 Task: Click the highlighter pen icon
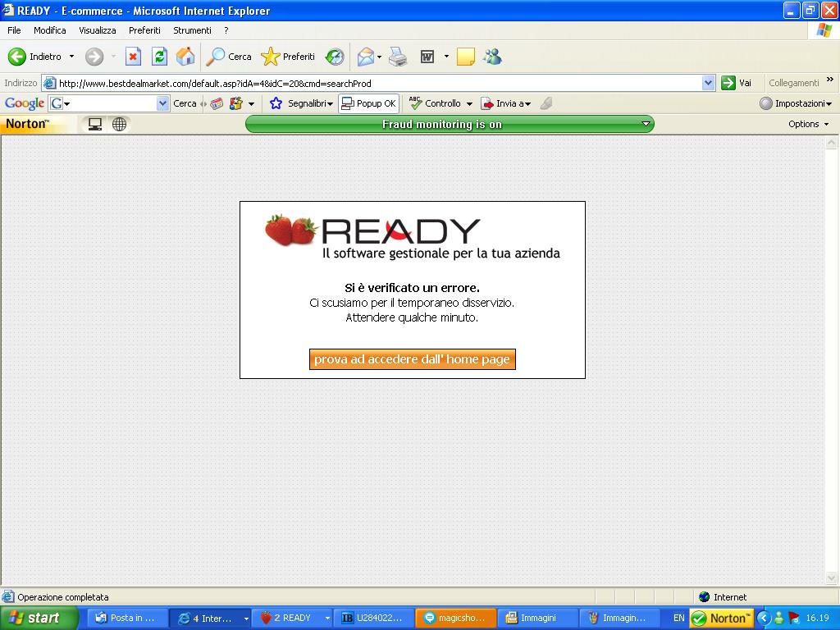coord(546,103)
